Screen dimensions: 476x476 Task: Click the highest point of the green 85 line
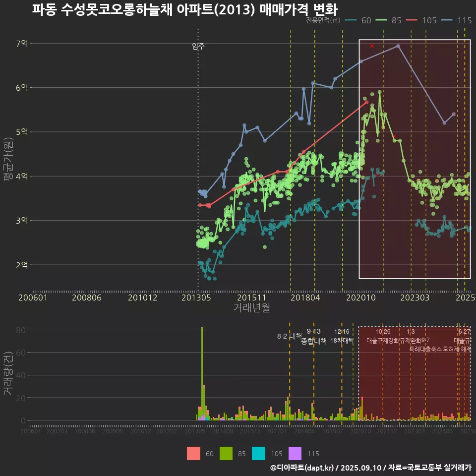[379, 92]
